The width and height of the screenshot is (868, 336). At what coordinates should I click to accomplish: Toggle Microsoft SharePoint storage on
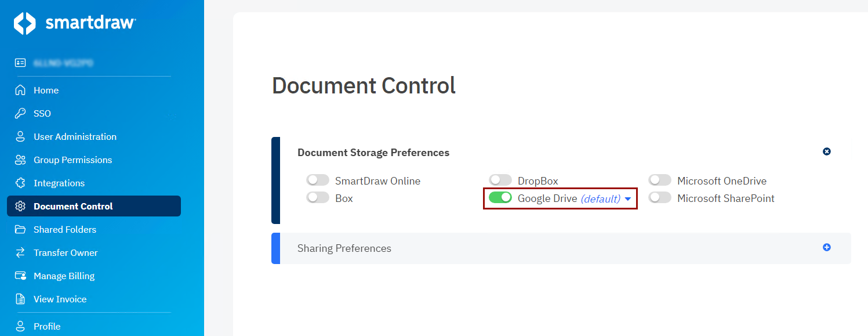tap(660, 198)
